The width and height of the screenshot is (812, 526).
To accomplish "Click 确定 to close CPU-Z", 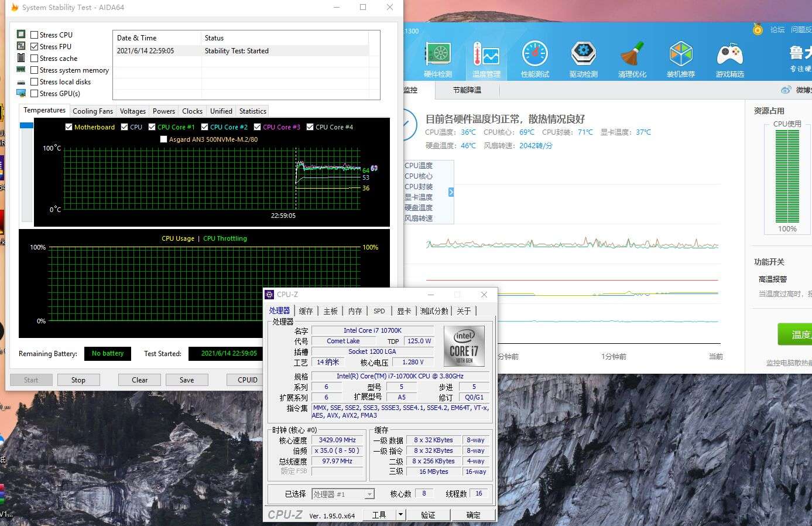I will click(x=473, y=515).
